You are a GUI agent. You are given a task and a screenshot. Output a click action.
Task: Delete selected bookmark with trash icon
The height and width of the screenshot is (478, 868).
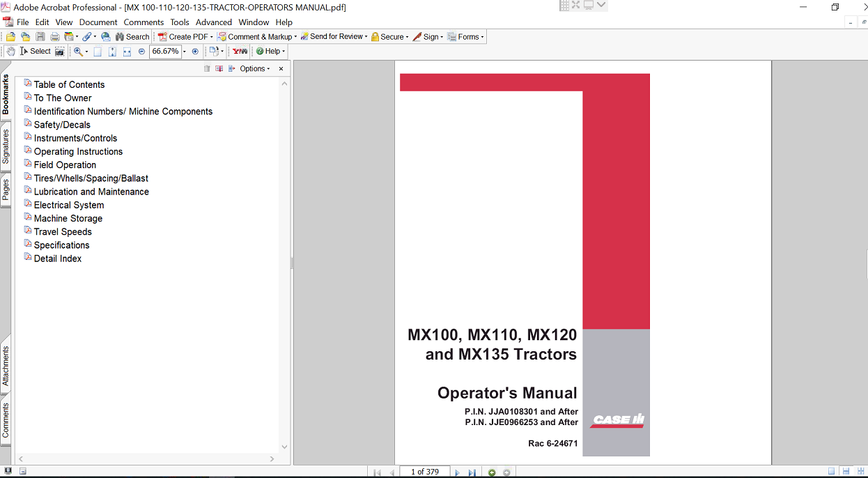coord(207,69)
